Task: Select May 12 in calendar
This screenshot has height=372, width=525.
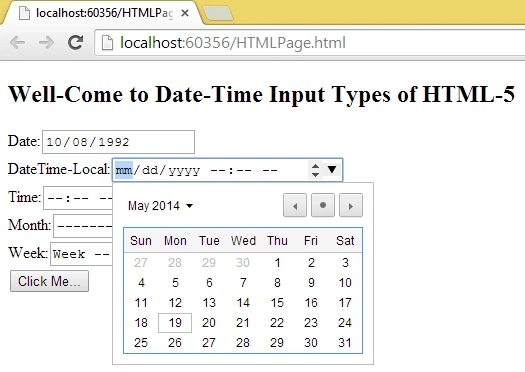Action: (x=175, y=303)
